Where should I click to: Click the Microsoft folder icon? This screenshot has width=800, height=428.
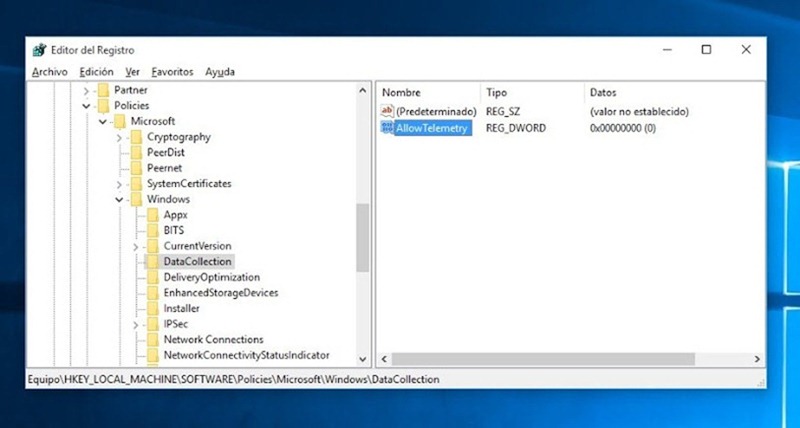click(x=120, y=121)
